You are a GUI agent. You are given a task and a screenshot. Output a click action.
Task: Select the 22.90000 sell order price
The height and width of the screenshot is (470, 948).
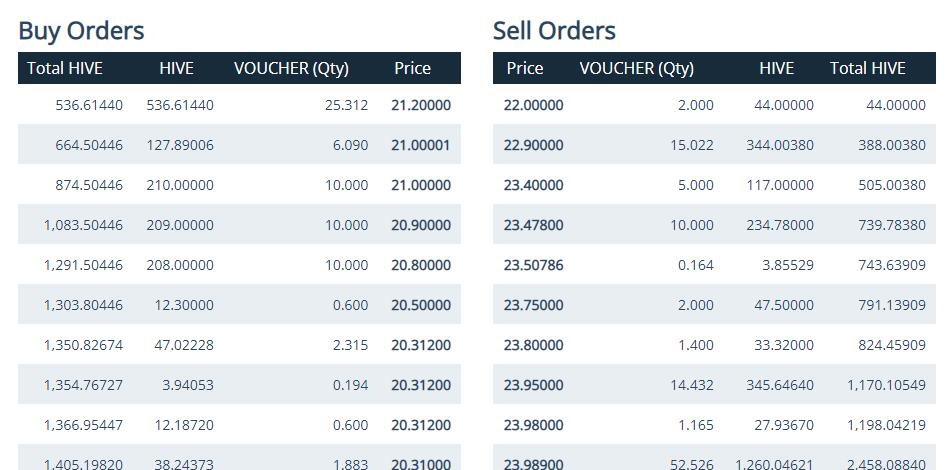[534, 145]
